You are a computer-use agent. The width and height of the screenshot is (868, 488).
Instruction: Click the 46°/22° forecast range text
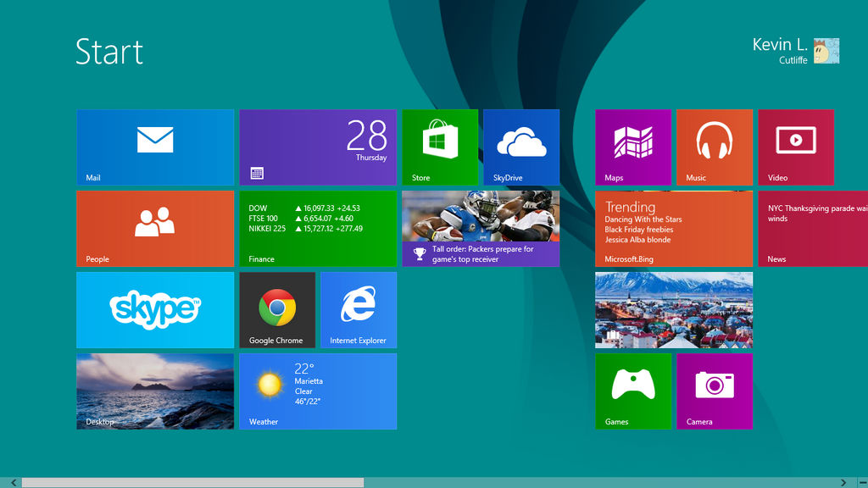point(307,401)
